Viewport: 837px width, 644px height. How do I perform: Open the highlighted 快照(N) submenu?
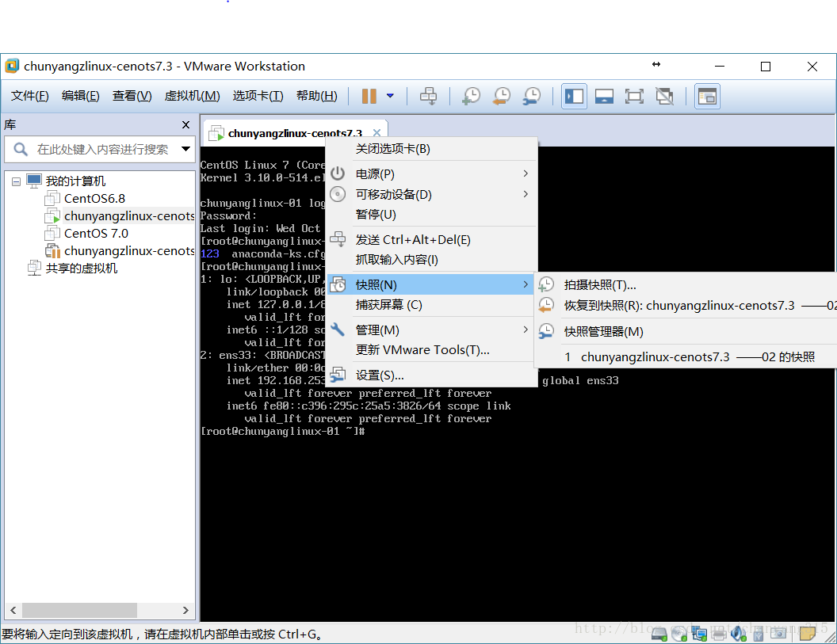click(x=431, y=285)
